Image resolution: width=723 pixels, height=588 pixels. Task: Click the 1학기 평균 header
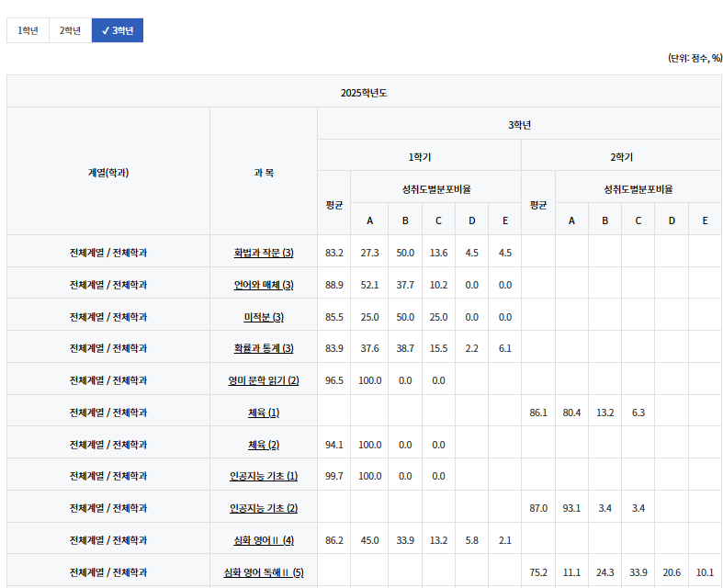coord(333,205)
